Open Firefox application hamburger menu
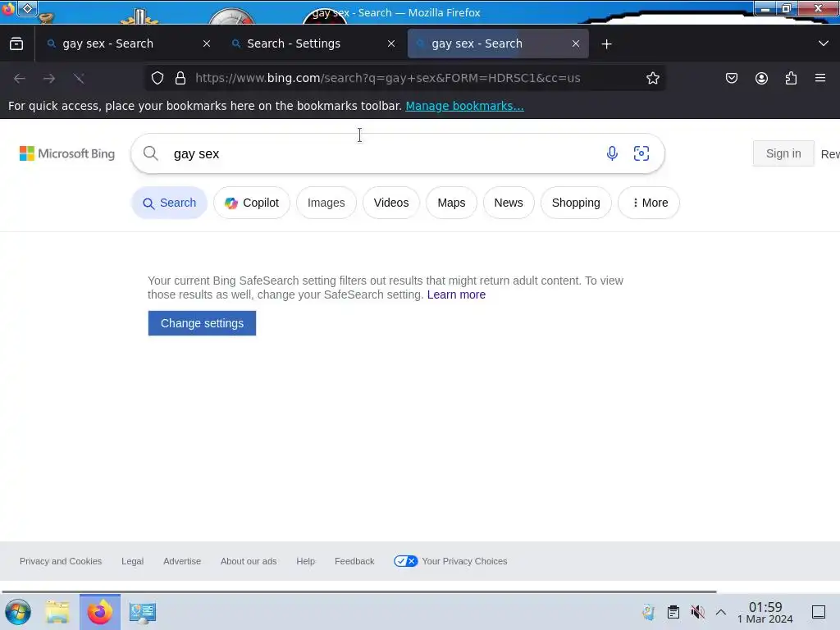This screenshot has width=840, height=630. tap(820, 78)
